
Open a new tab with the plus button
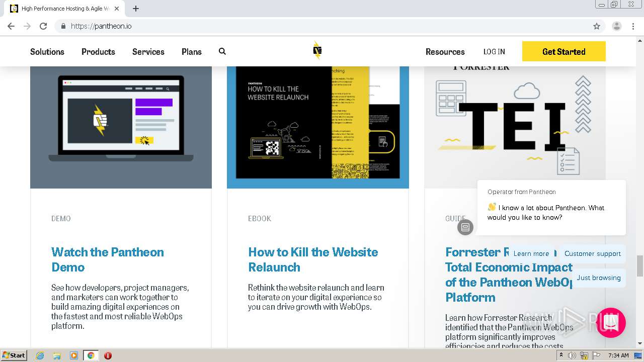click(x=136, y=9)
